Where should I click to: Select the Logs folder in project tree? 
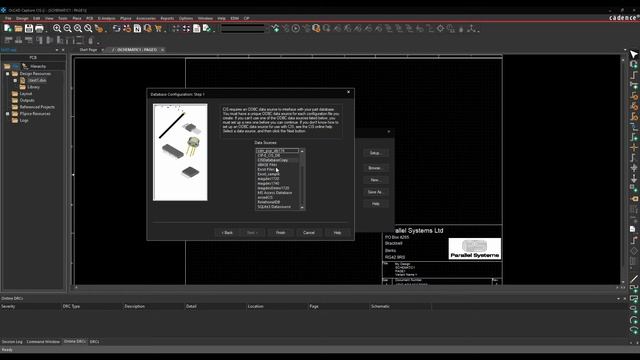[x=24, y=120]
